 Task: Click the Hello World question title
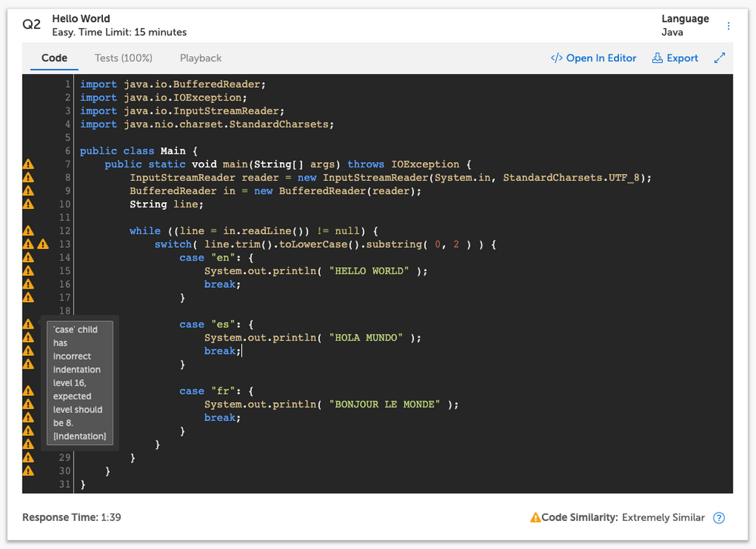pyautogui.click(x=81, y=19)
